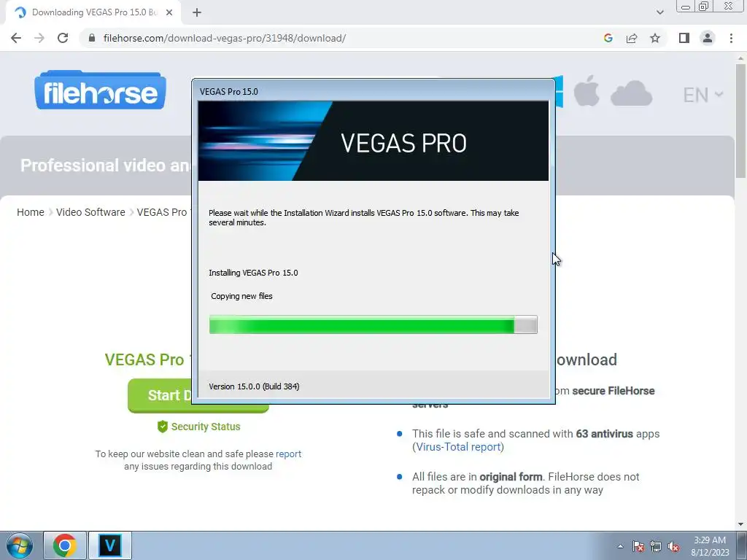The height and width of the screenshot is (560, 747).
Task: Click the VEGAS Pro 15.0 installer title bar
Action: 373,91
